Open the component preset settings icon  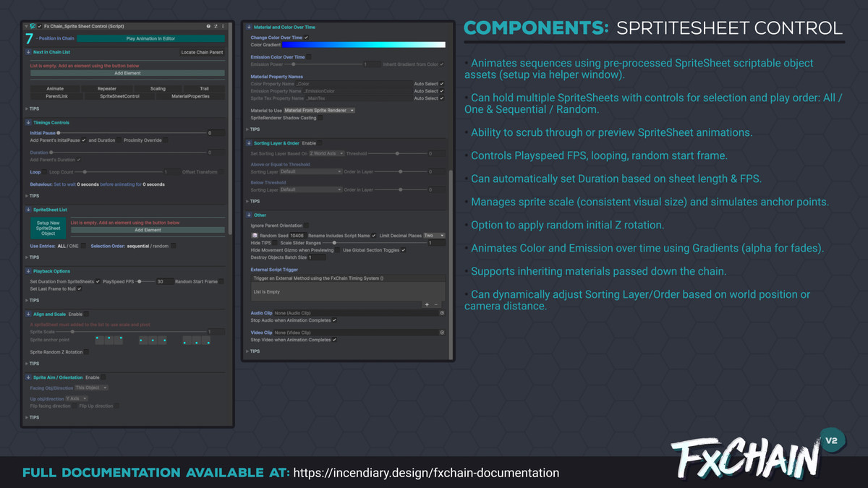(216, 26)
